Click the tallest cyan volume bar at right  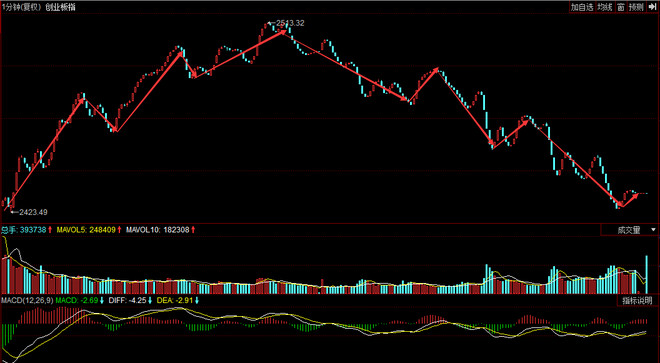pos(646,274)
